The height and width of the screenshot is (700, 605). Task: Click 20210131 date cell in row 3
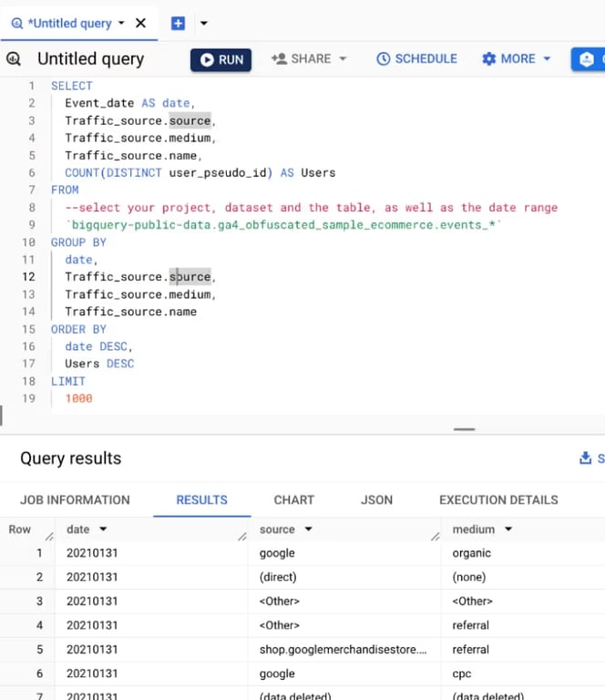point(92,602)
